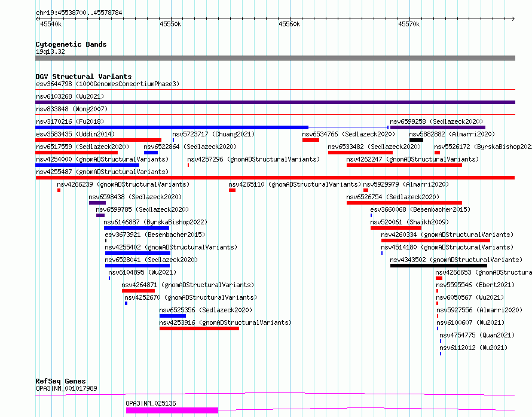Click the nsv4252670 gnomAD variant label
The height and width of the screenshot is (417, 532).
point(191,297)
